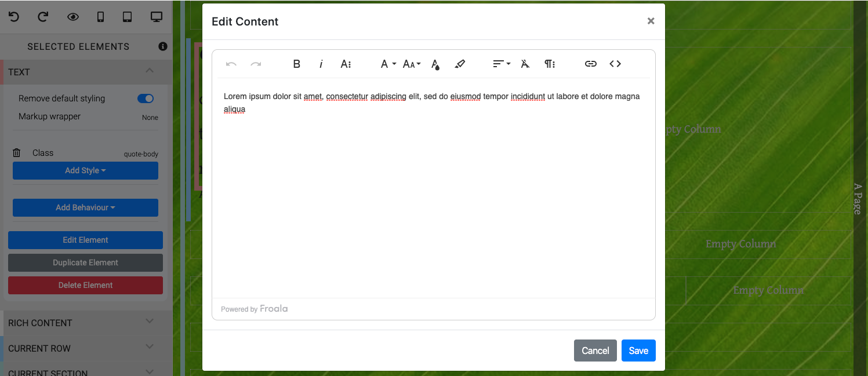Viewport: 868px width, 376px height.
Task: Open the text alignment dropdown
Action: pos(501,64)
